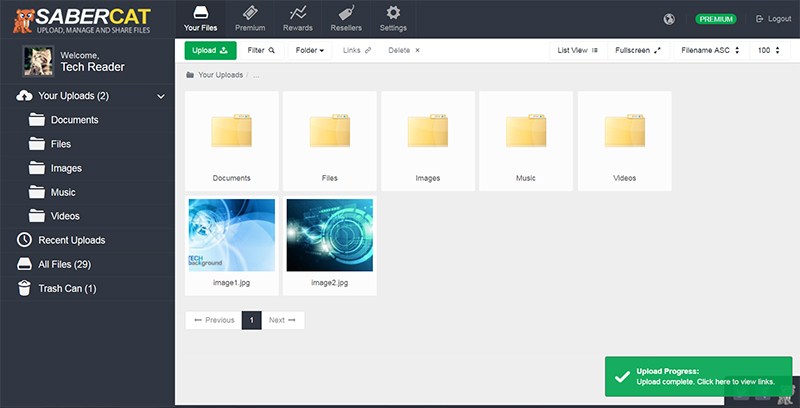Click the Logout link

[774, 19]
